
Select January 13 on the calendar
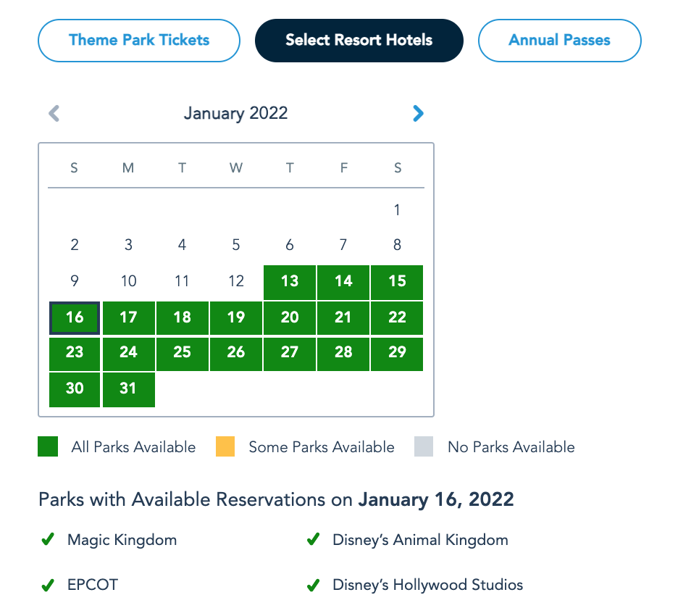290,281
